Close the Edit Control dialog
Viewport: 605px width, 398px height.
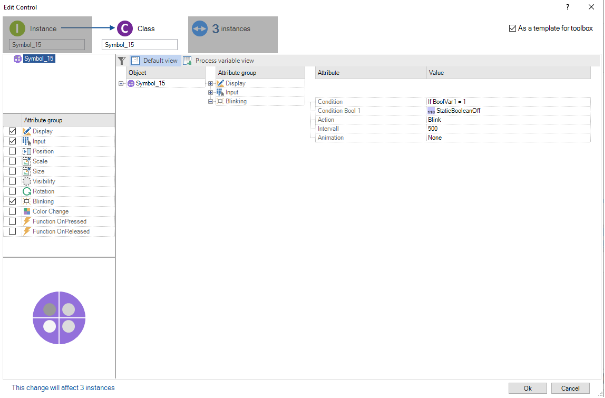tap(591, 7)
